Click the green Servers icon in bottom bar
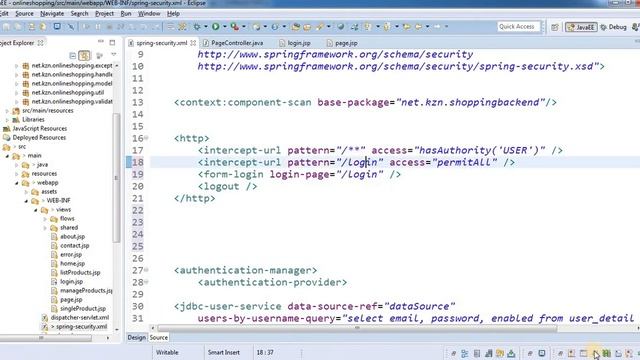This screenshot has height=360, width=640. coord(607,353)
